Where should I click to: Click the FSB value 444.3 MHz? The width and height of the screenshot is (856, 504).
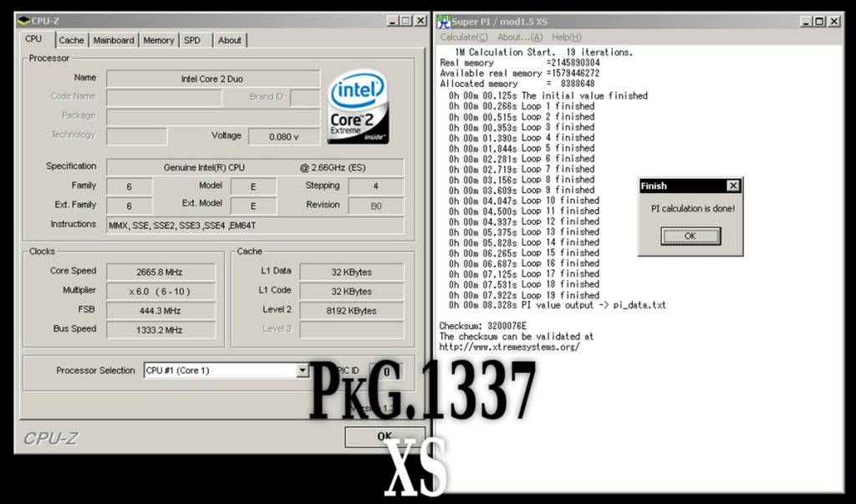(160, 311)
